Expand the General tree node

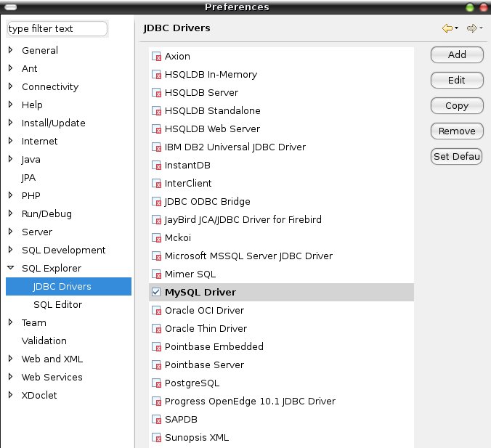(10, 50)
